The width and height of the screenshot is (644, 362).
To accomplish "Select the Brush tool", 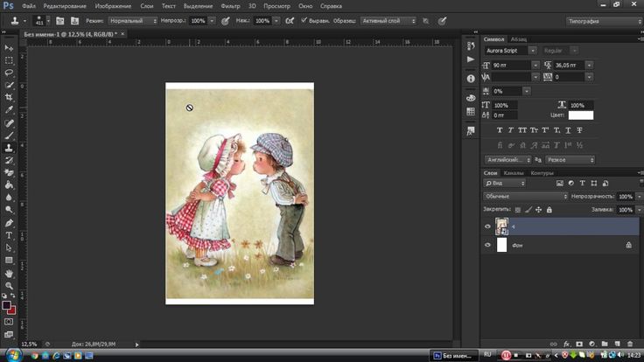I will click(9, 136).
